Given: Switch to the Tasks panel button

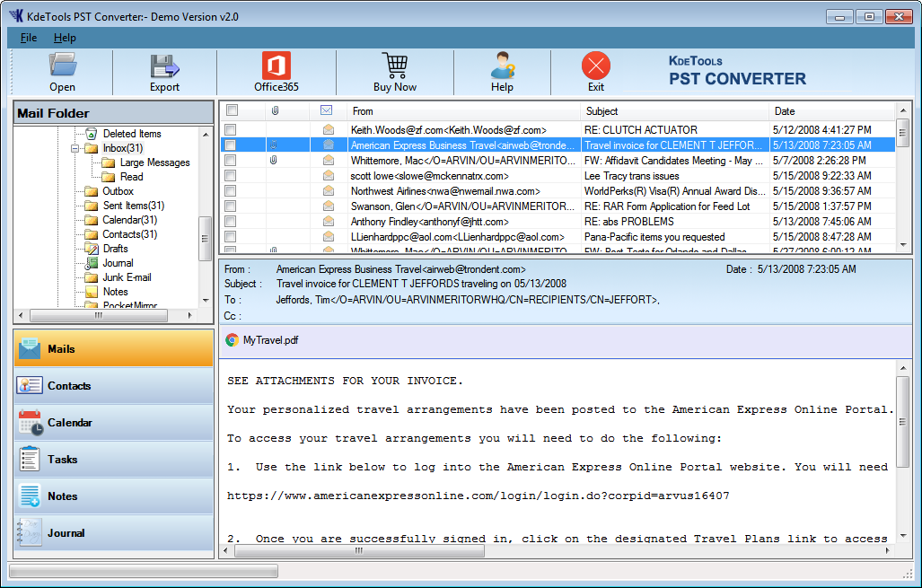Looking at the screenshot, I should pyautogui.click(x=113, y=460).
